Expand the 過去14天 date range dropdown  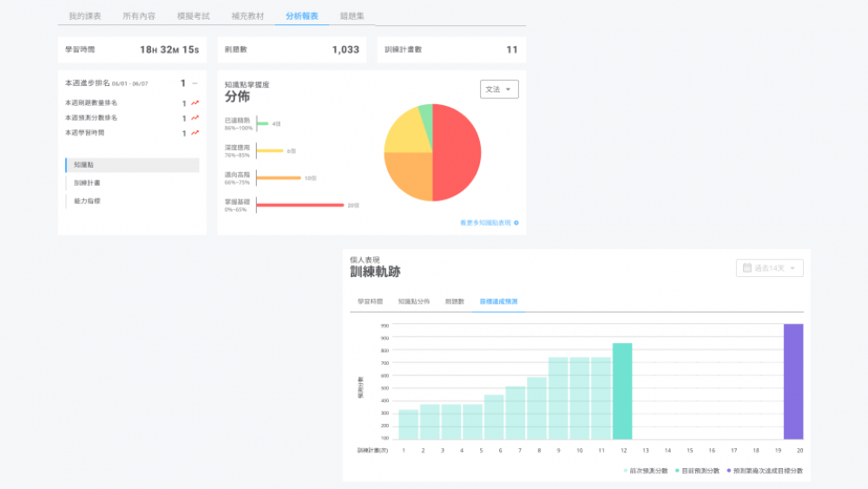pos(770,268)
